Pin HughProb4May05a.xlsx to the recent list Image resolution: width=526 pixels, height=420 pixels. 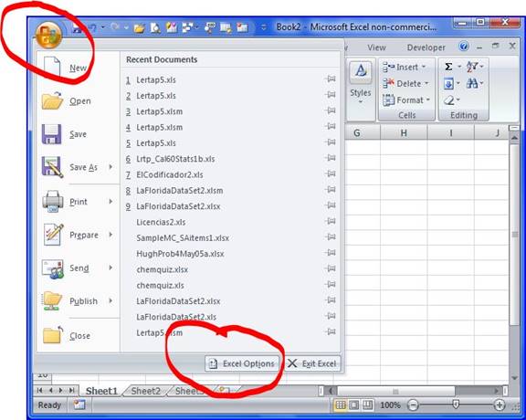tap(331, 253)
